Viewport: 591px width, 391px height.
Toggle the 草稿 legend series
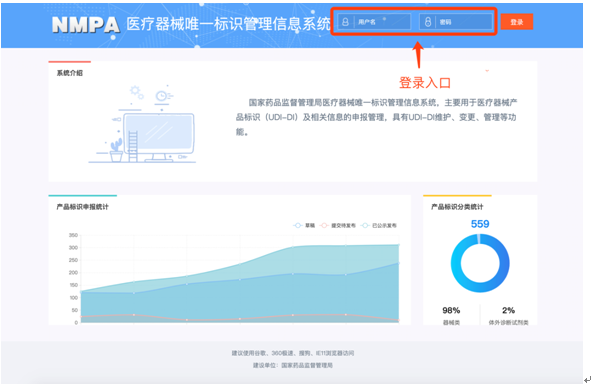coord(304,225)
